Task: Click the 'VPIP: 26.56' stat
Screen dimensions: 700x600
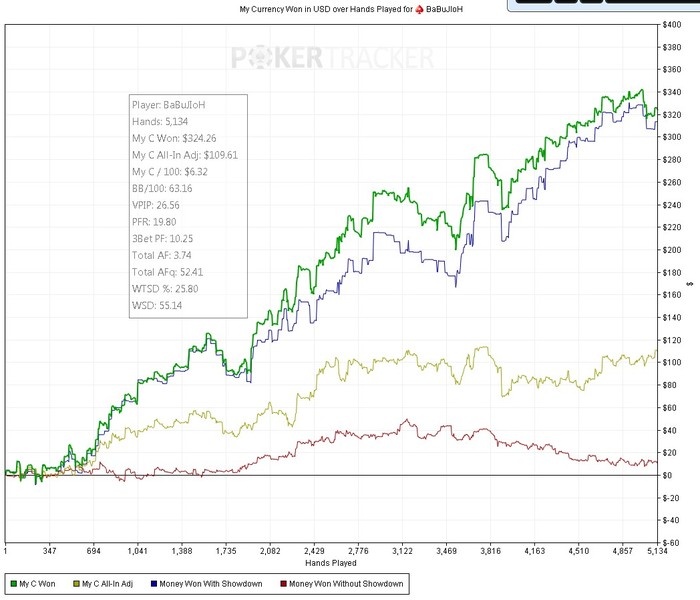Action: [x=156, y=205]
